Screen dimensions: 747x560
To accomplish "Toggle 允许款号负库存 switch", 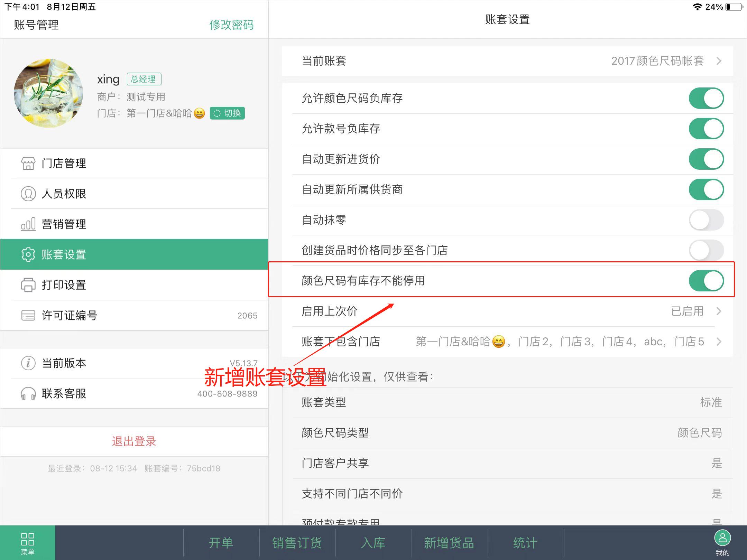I will (x=706, y=129).
